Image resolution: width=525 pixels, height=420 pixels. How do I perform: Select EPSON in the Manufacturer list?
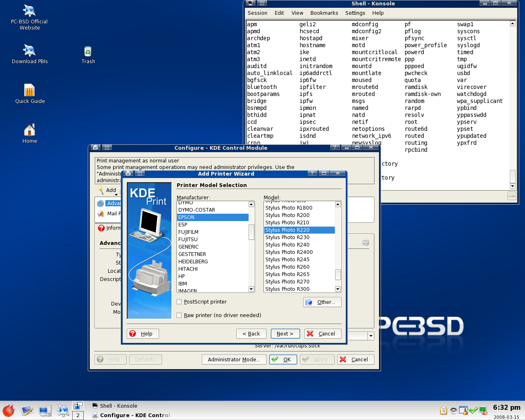[x=212, y=217]
